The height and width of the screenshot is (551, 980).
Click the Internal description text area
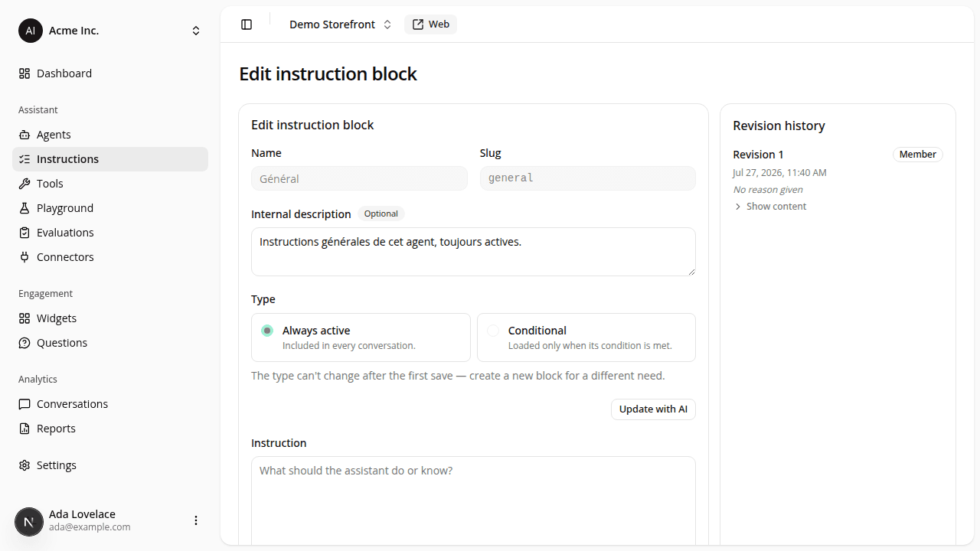tap(473, 252)
